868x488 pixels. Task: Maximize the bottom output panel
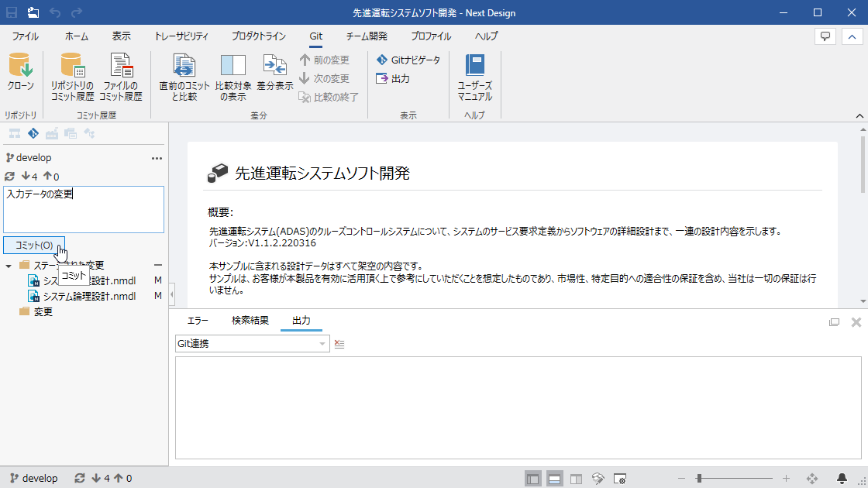[834, 322]
